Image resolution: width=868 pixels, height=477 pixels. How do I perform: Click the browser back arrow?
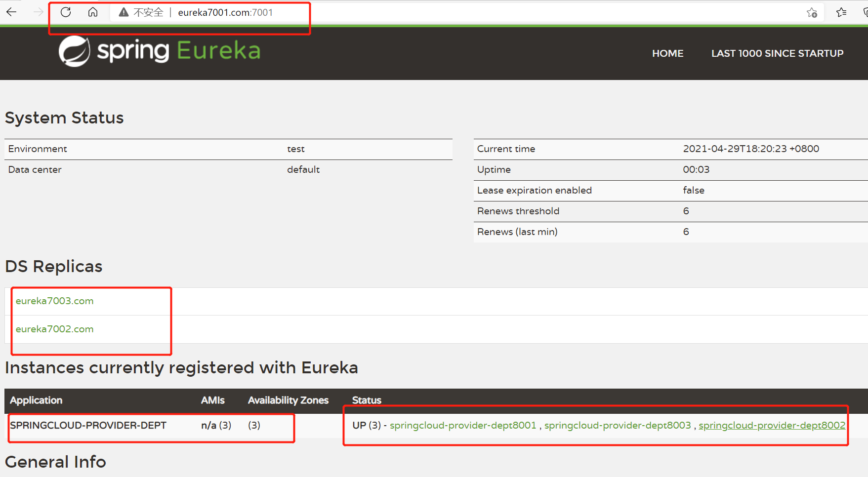coord(11,12)
